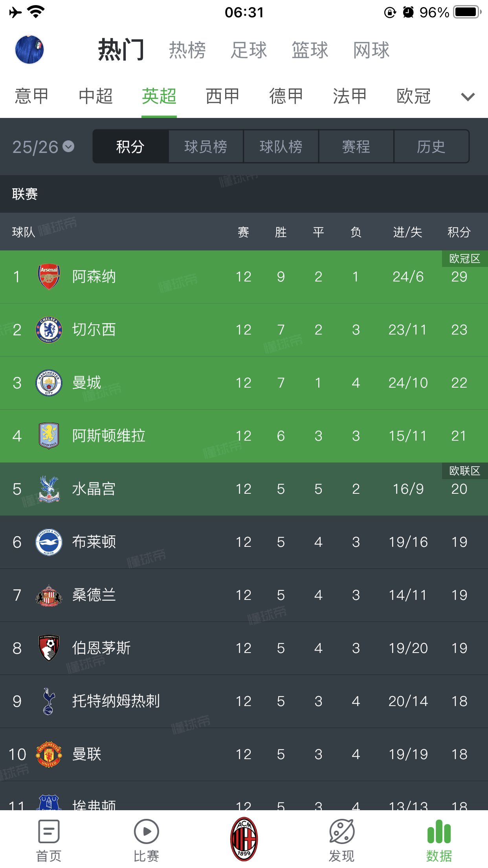Go to 首页 home icon
Image resolution: width=488 pixels, height=868 pixels.
pyautogui.click(x=49, y=832)
